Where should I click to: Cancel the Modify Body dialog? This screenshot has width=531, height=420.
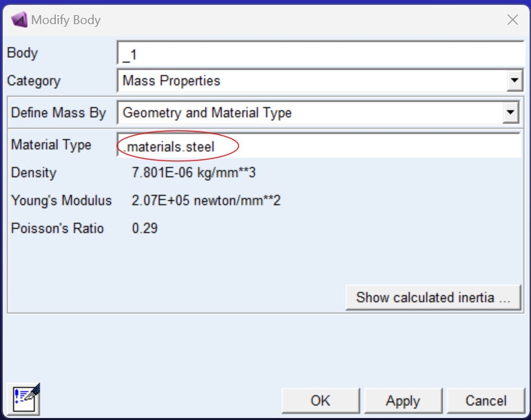click(486, 401)
